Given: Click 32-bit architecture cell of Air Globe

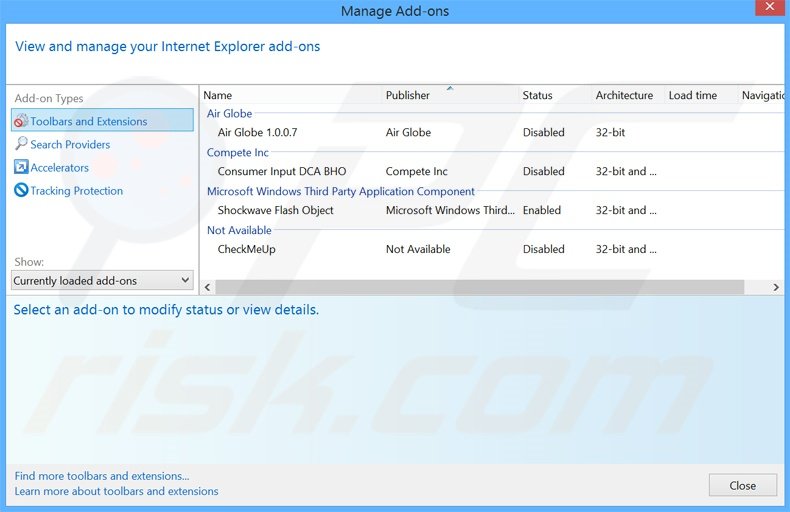Looking at the screenshot, I should pyautogui.click(x=610, y=133).
